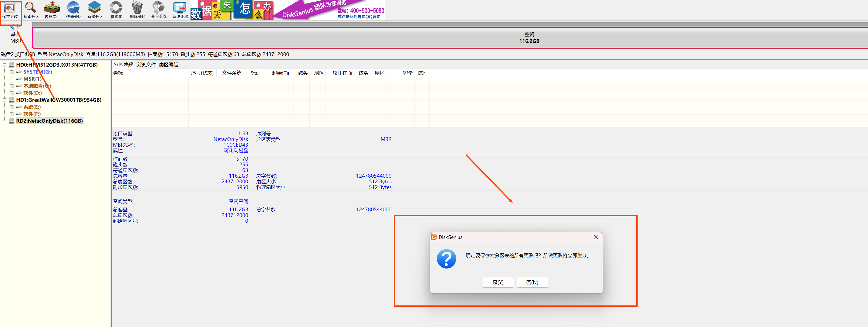
Task: Click the Backup Partition (备份分区) icon
Action: [x=159, y=10]
